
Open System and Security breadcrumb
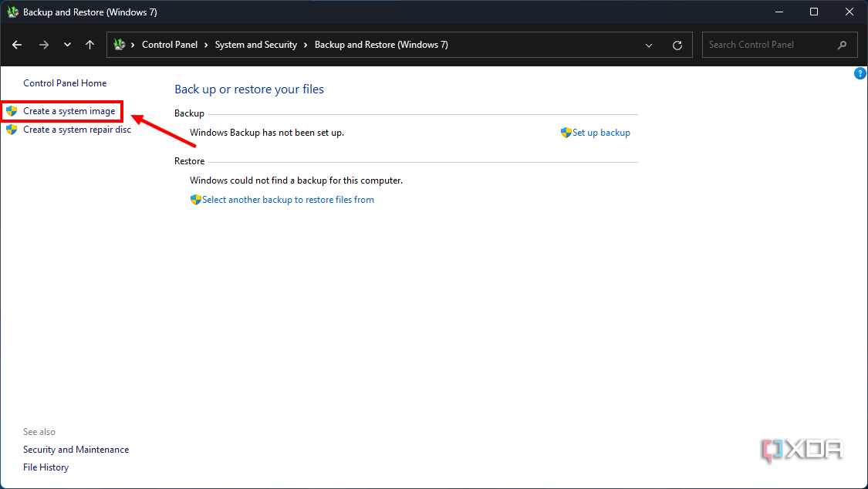pyautogui.click(x=255, y=45)
